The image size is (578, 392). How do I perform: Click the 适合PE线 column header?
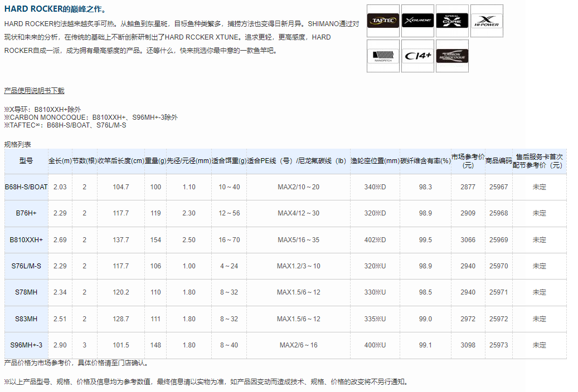298,161
